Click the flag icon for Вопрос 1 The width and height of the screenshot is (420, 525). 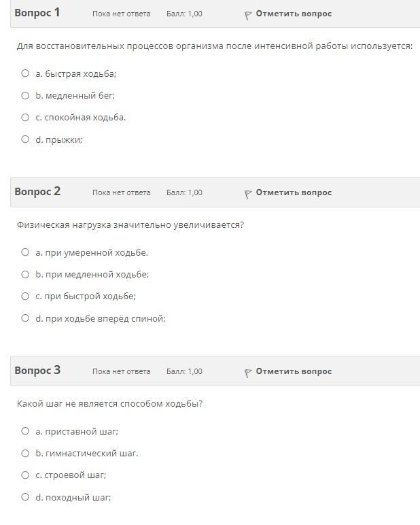248,14
